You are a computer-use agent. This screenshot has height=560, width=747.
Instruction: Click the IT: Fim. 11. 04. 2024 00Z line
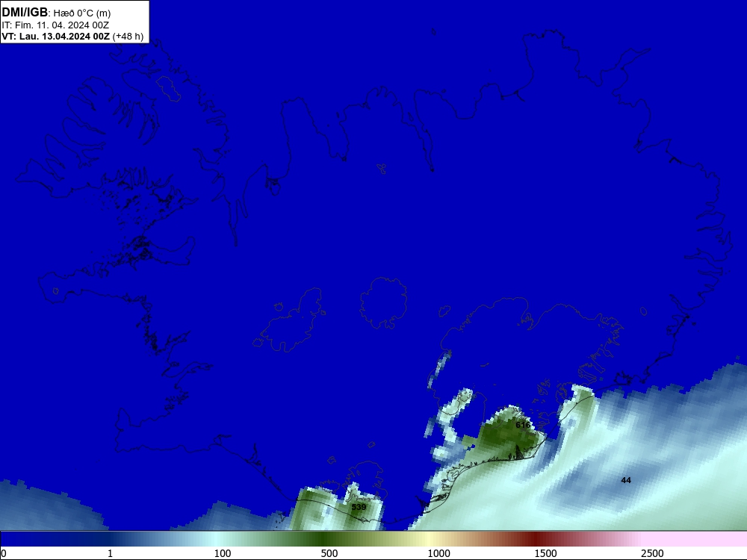tap(55, 25)
